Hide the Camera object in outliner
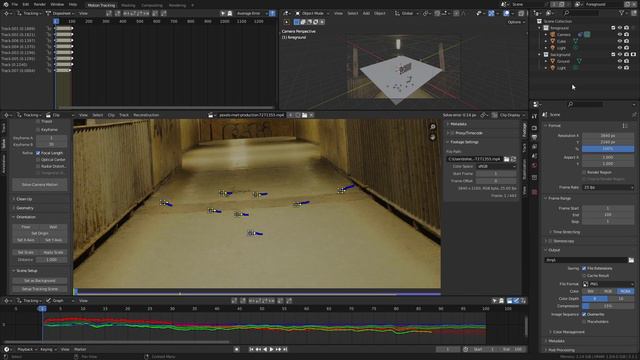This screenshot has height=360, width=640. (620, 35)
